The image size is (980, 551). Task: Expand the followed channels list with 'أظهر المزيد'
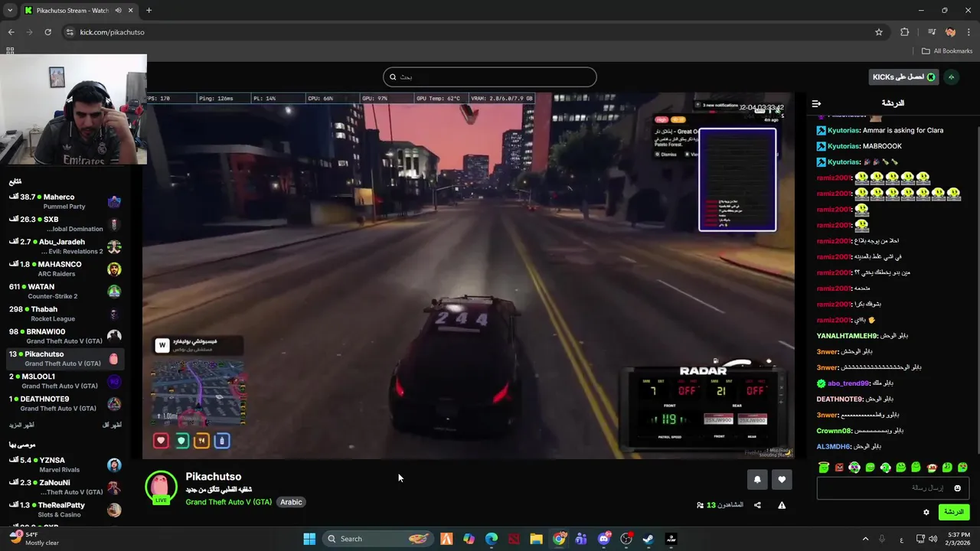(21, 425)
